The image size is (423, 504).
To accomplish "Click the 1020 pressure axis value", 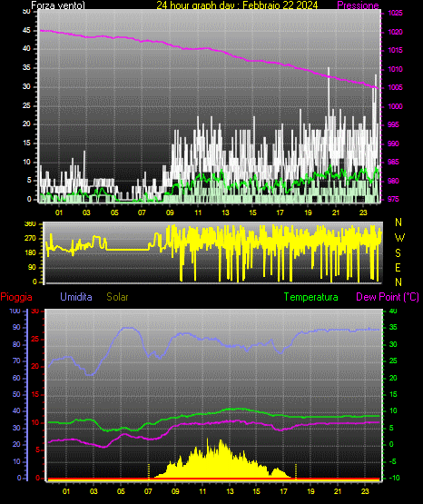I will [395, 32].
